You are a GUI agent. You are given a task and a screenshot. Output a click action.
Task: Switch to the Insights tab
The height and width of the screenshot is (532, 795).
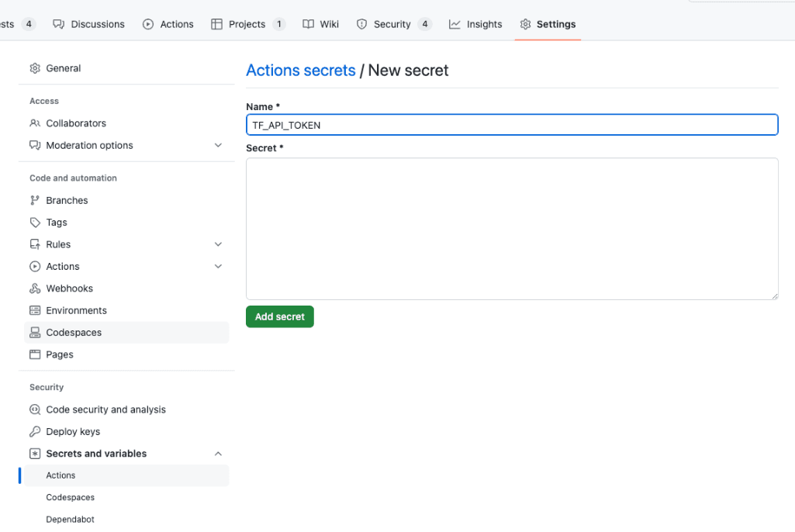point(475,24)
